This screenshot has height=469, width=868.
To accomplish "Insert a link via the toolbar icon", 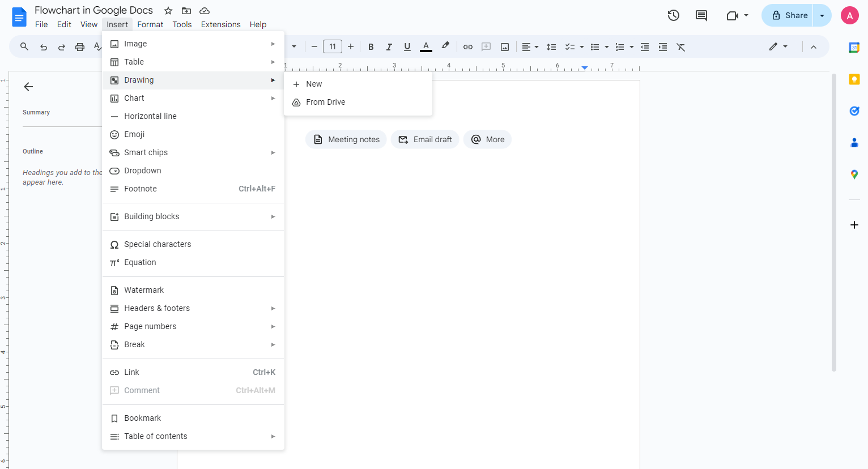I will [468, 46].
